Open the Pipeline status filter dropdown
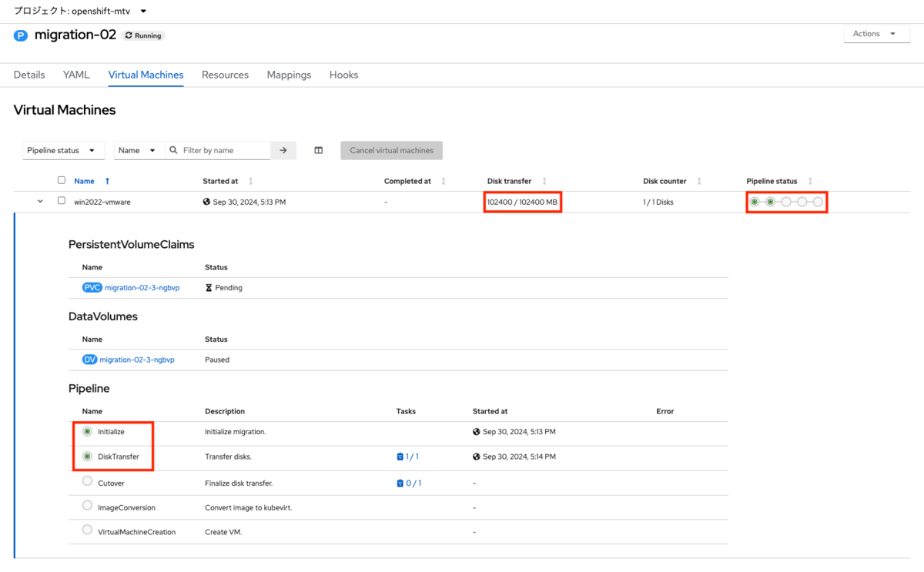 pos(63,150)
